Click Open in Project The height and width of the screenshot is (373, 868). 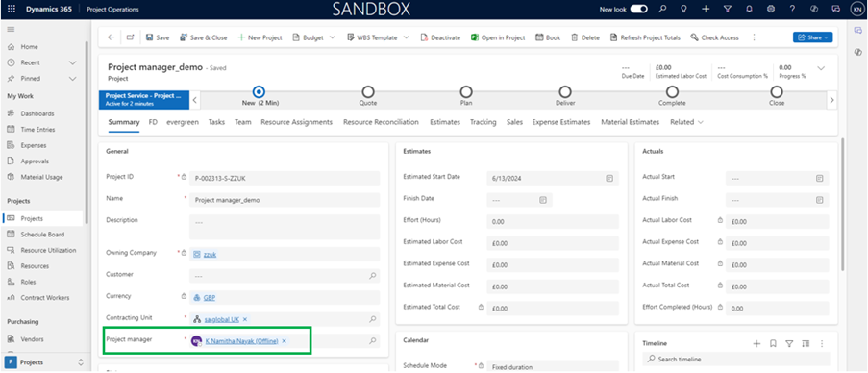pyautogui.click(x=498, y=37)
